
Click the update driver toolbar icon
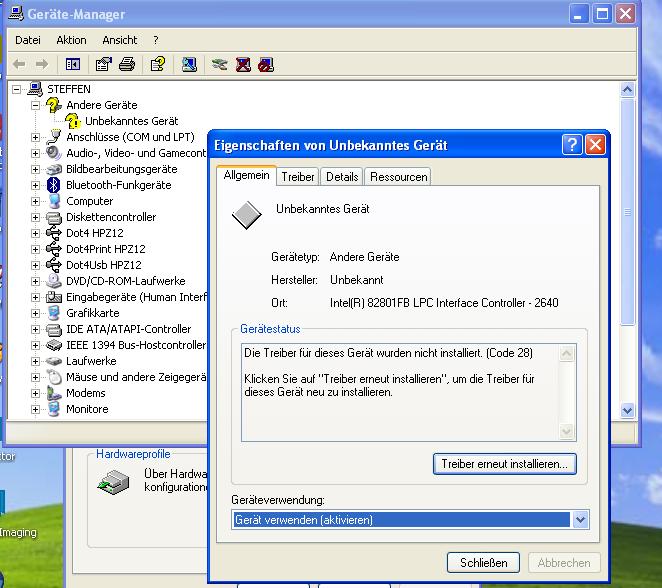220,65
